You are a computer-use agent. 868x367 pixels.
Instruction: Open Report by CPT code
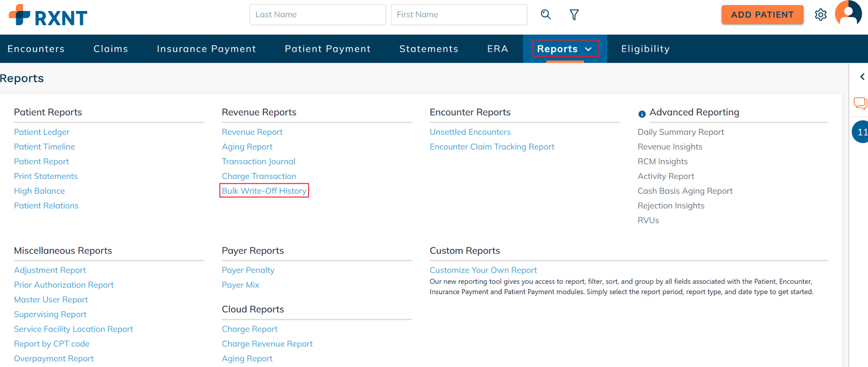(52, 344)
